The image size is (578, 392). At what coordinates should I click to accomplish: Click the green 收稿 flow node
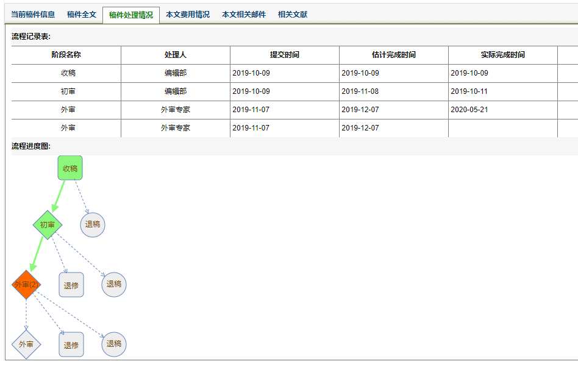pyautogui.click(x=70, y=168)
